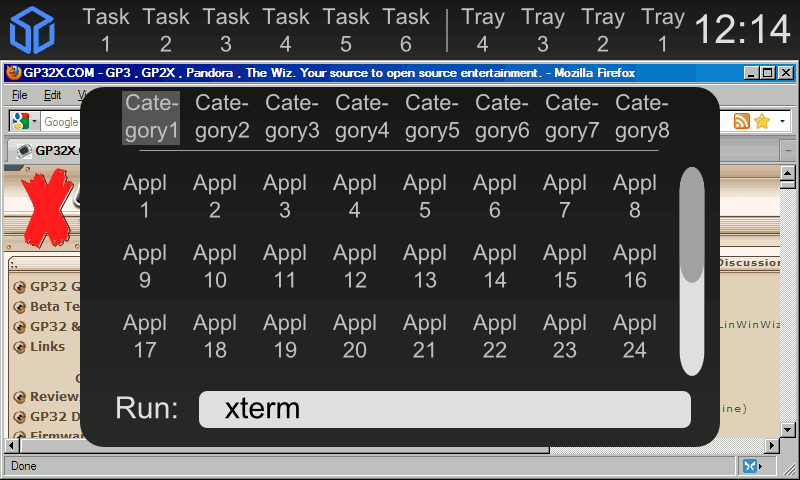The width and height of the screenshot is (800, 480).
Task: Switch to Task 3 in top bar
Action: (x=226, y=30)
